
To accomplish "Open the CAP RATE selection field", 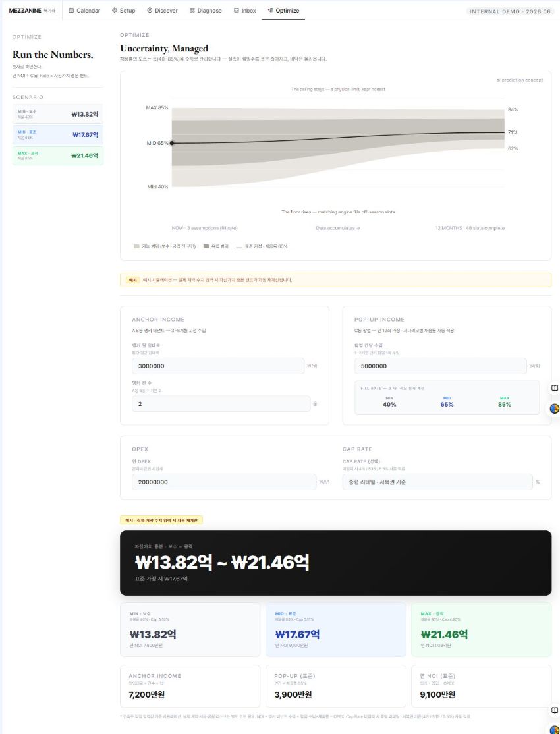I will coord(437,482).
